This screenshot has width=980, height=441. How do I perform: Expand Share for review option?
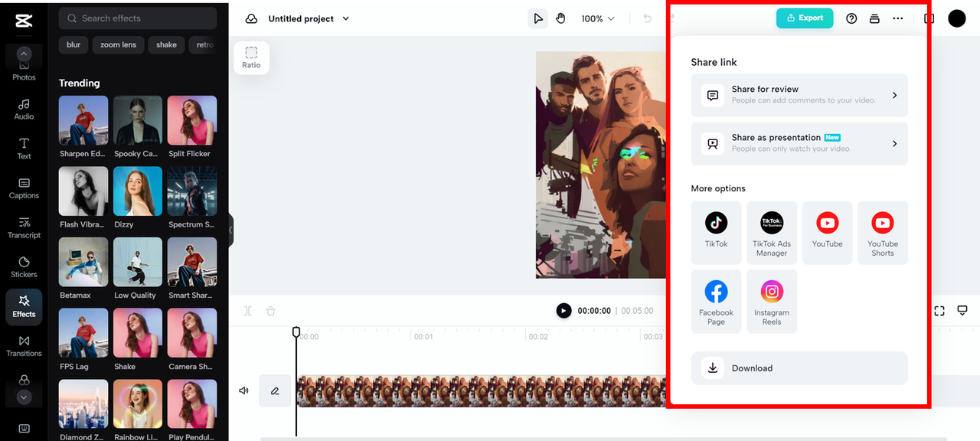799,95
